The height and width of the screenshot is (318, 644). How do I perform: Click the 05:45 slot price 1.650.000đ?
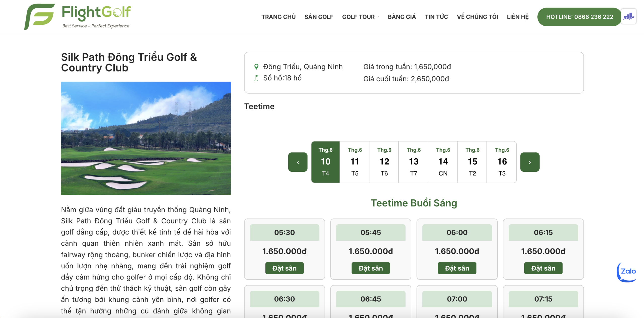371,251
